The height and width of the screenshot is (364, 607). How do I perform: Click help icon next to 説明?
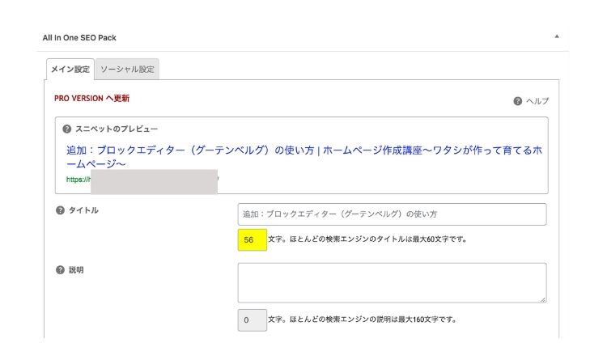(x=60, y=270)
